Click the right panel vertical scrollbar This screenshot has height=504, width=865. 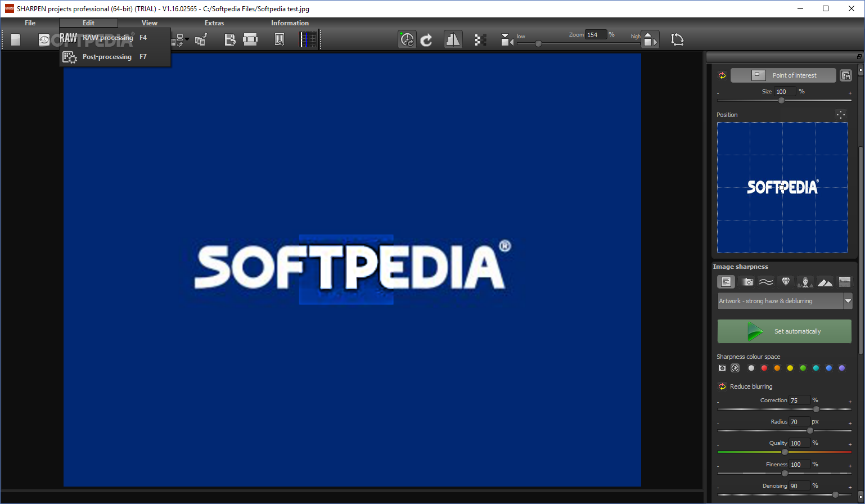(x=861, y=250)
